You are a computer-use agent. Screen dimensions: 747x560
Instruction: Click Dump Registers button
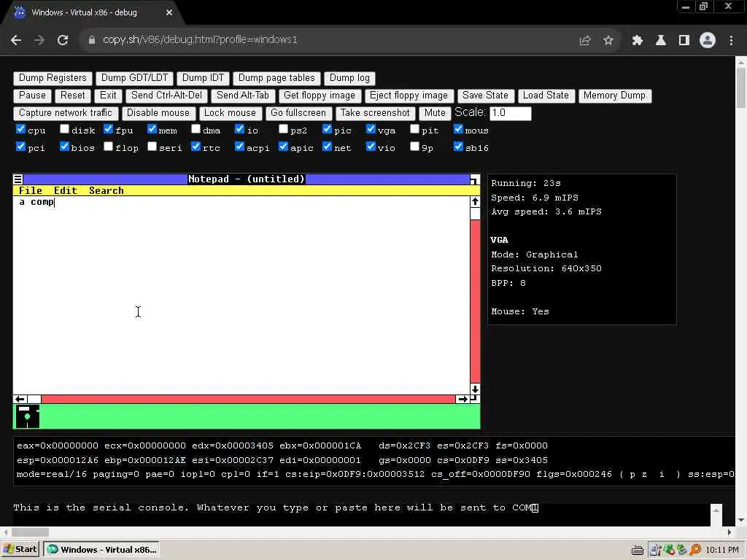(53, 78)
